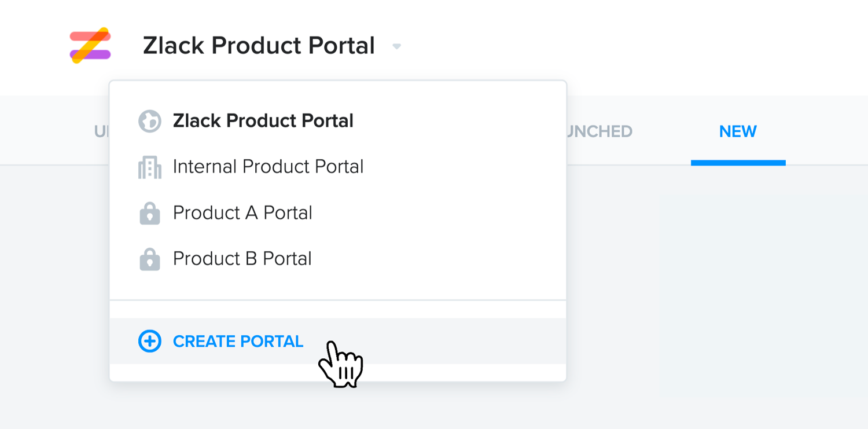868x429 pixels.
Task: Click the lock icon next to Product B Portal
Action: pyautogui.click(x=149, y=259)
